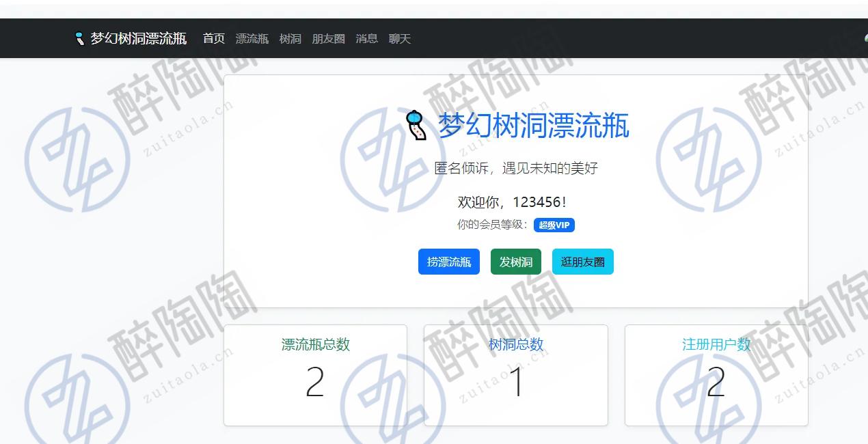Click the welcome text 欢迎你，123456
868x444 pixels.
tap(511, 202)
